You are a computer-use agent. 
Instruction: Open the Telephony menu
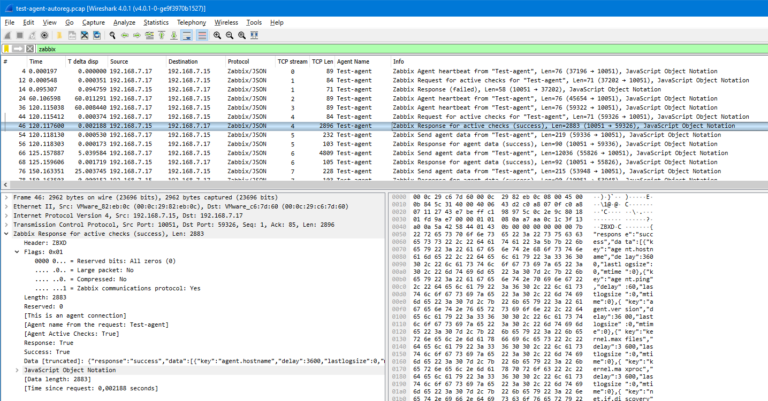(192, 23)
